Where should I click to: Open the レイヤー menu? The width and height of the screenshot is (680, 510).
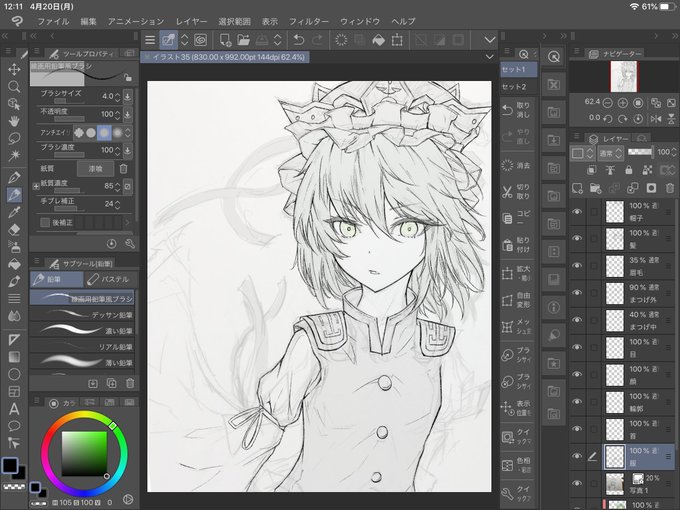(x=191, y=21)
